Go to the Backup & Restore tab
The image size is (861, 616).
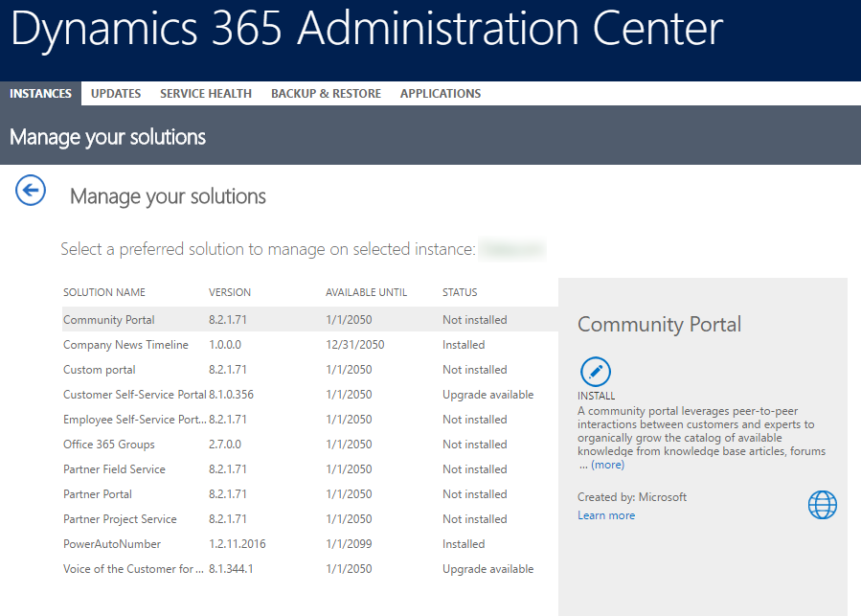(x=327, y=94)
